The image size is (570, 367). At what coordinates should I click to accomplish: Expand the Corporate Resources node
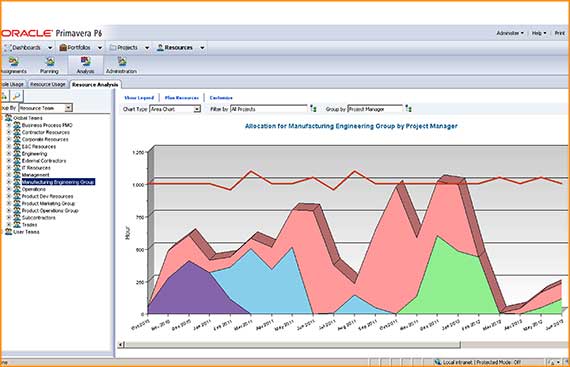pos(9,139)
